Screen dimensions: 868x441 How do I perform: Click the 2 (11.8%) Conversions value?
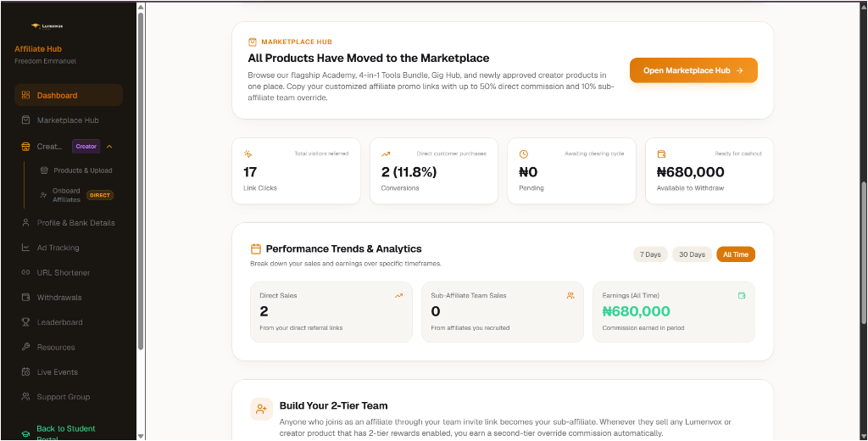409,172
